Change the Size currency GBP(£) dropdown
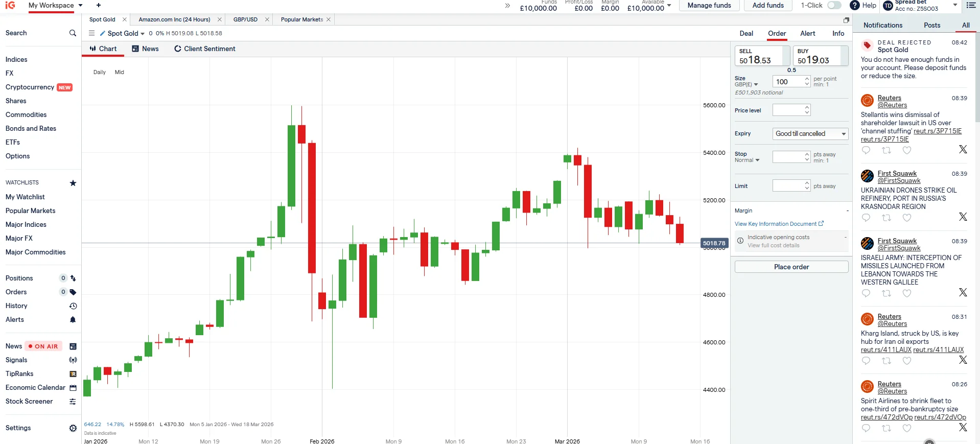Image resolution: width=980 pixels, height=444 pixels. pyautogui.click(x=746, y=84)
